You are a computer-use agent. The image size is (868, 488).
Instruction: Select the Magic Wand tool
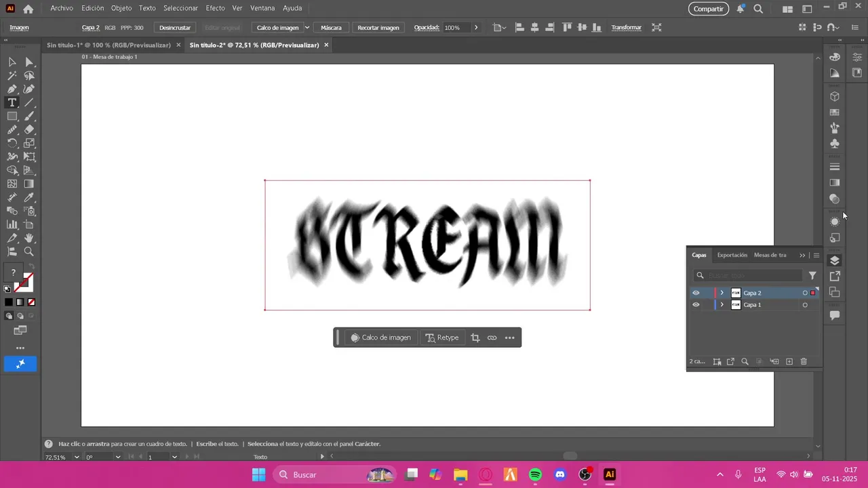click(12, 75)
